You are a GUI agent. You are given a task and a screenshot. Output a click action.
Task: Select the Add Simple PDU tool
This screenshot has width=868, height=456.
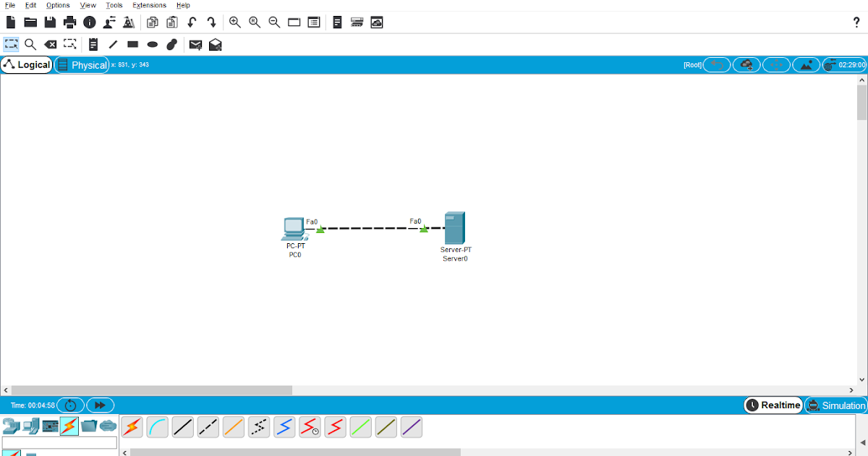click(x=195, y=44)
